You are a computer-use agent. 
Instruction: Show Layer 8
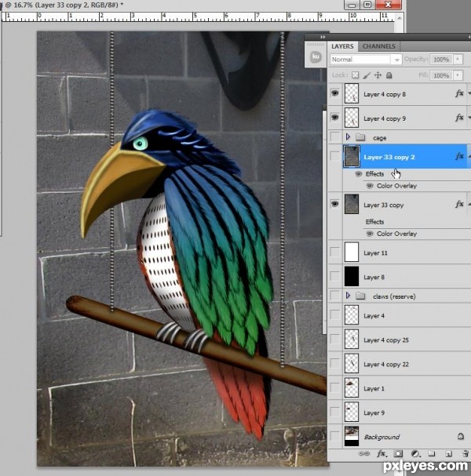335,276
